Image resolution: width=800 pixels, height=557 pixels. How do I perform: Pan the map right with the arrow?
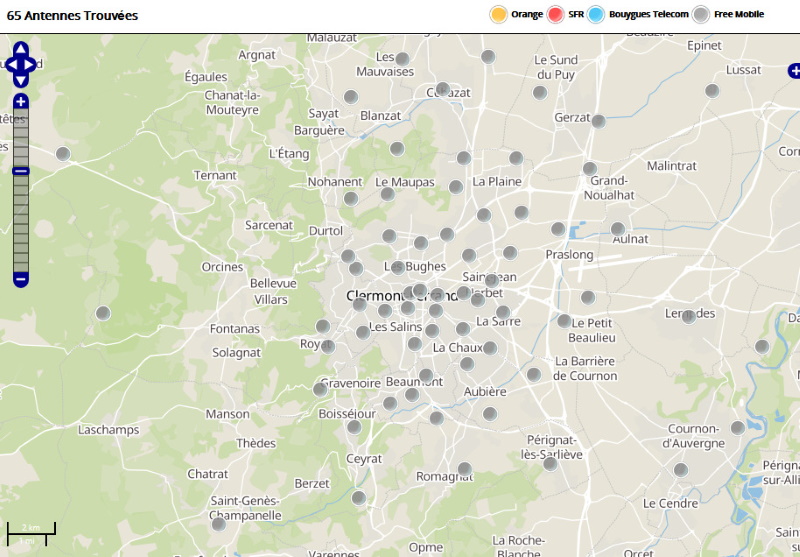pyautogui.click(x=33, y=64)
